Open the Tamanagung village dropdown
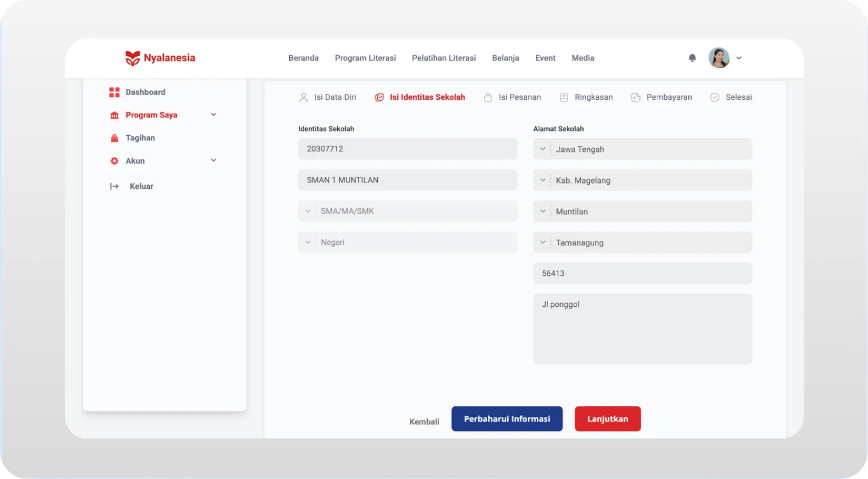Image resolution: width=868 pixels, height=479 pixels. coord(642,242)
